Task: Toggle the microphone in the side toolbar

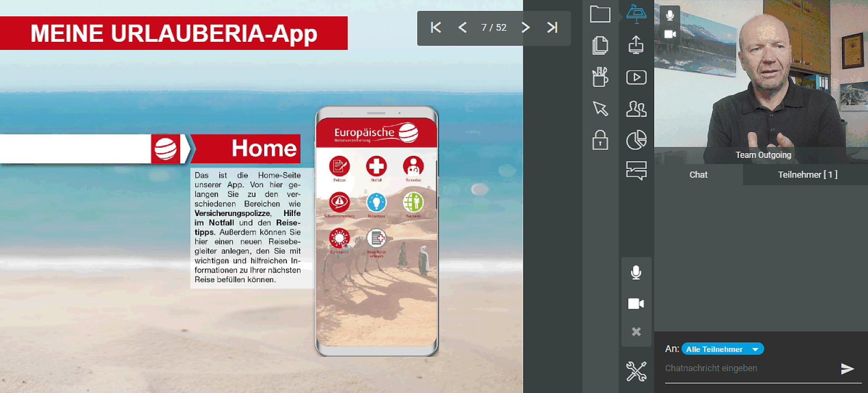Action: pos(636,272)
